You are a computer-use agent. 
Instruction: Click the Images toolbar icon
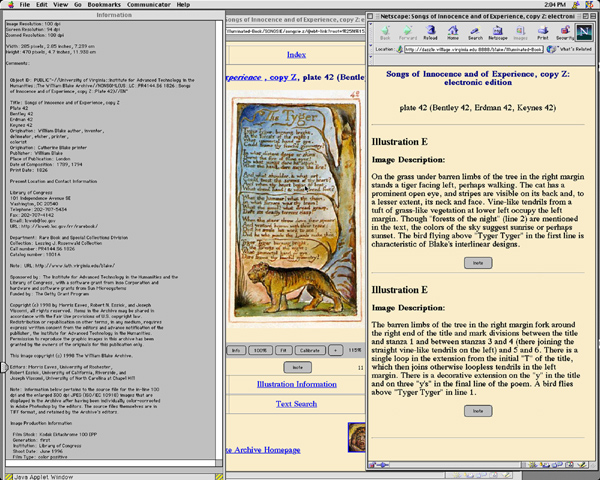pyautogui.click(x=520, y=32)
